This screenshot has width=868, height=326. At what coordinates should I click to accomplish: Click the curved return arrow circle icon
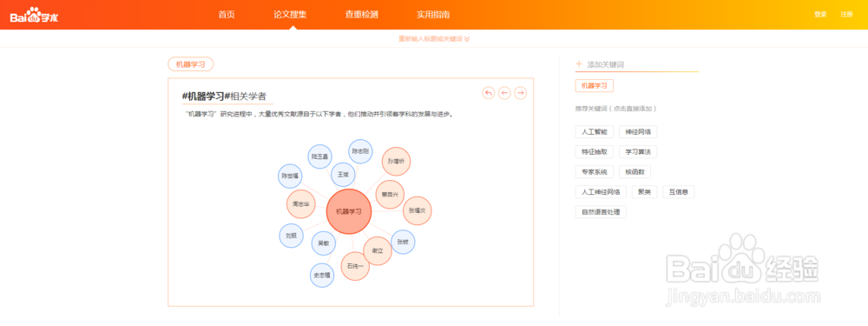coord(488,93)
